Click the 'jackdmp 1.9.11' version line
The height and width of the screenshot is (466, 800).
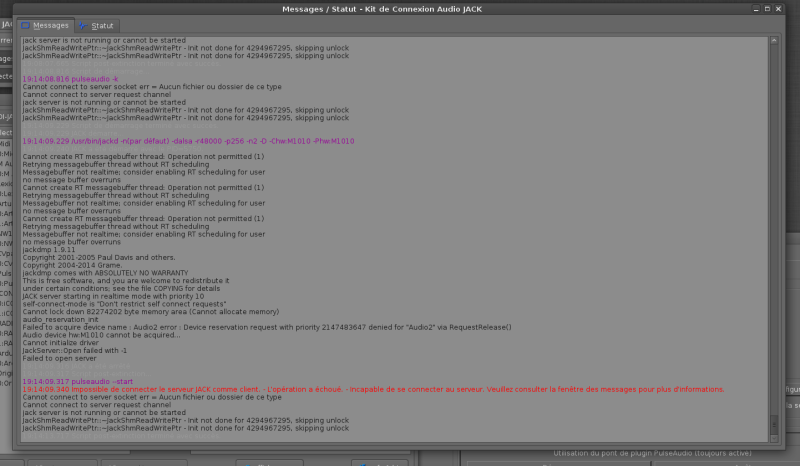[48, 250]
